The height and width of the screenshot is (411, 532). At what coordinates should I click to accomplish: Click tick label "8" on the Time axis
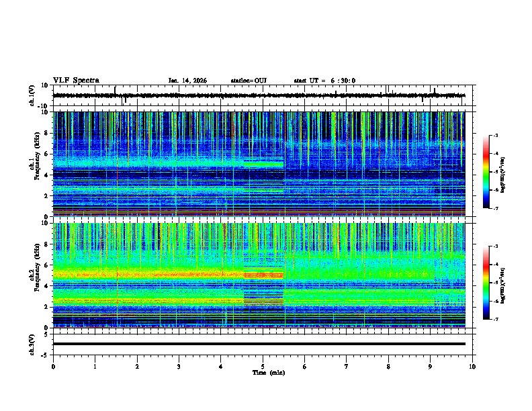[388, 367]
